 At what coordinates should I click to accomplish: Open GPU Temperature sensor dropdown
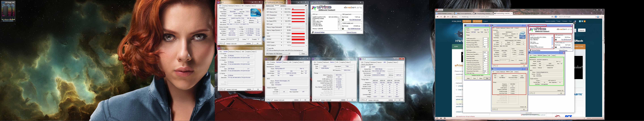(281, 15)
